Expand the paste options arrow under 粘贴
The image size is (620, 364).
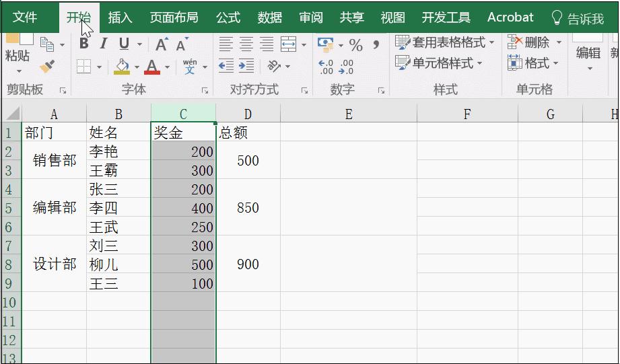point(19,72)
